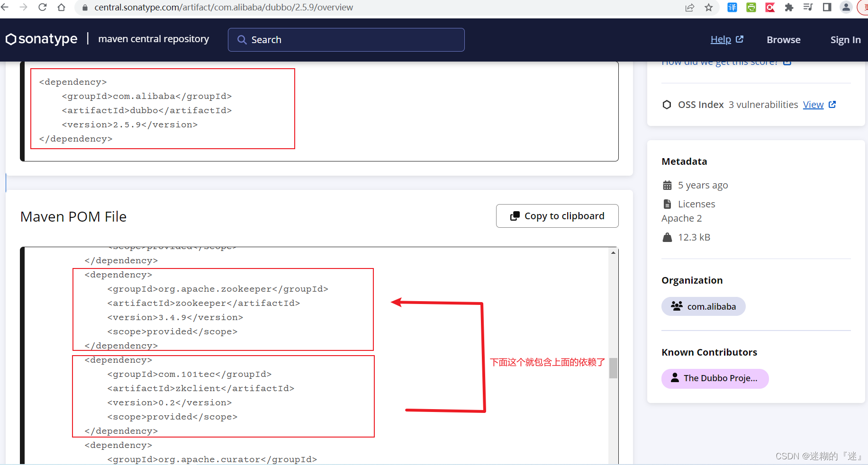Click Sign In
Screen dimensions: 868x465
tap(846, 40)
